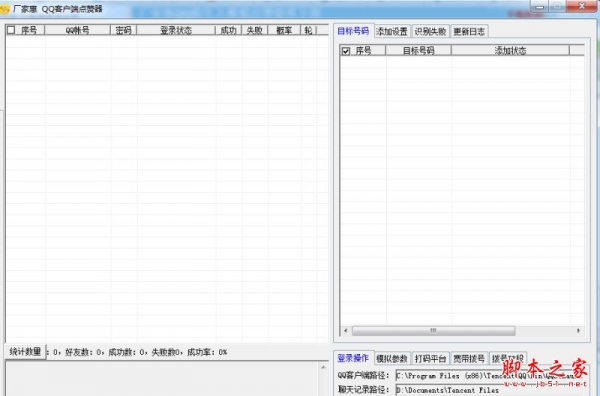
Task: Click the 概率 column header
Action: click(284, 30)
